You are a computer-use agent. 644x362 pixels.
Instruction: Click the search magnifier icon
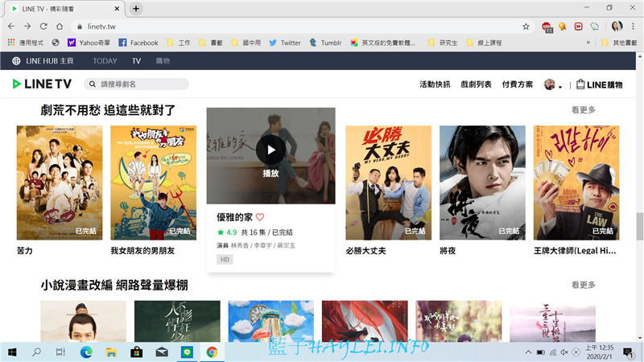click(93, 84)
